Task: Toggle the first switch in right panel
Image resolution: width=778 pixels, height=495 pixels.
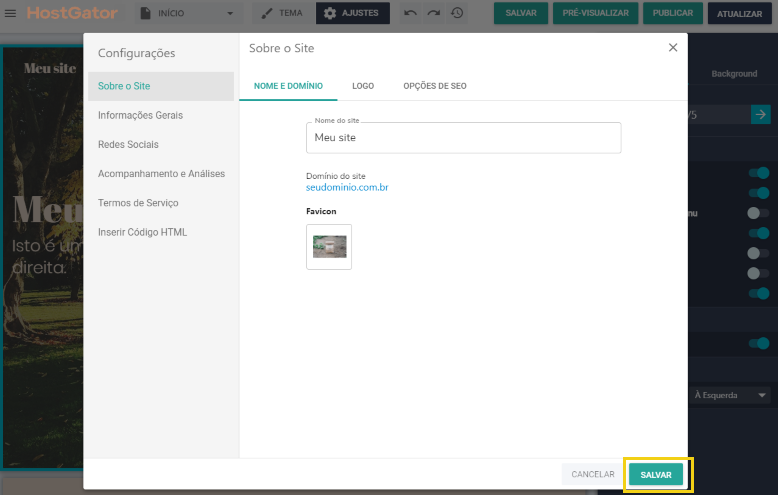Action: [759, 173]
